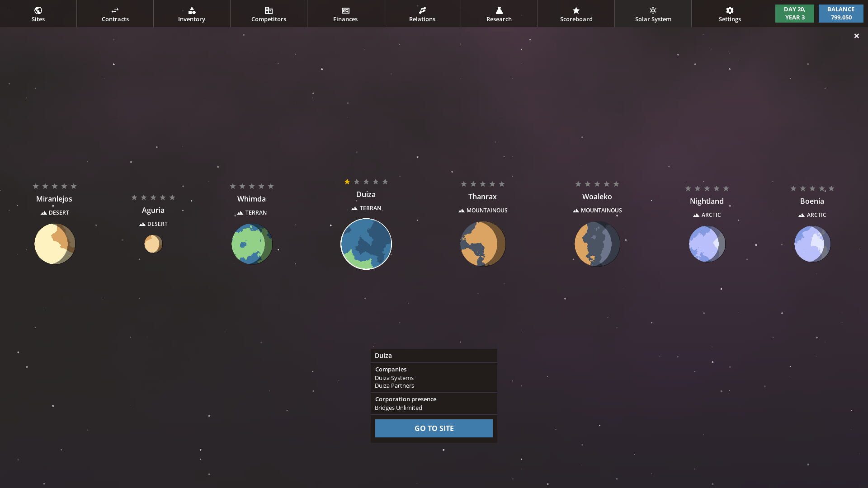868x488 pixels.
Task: Open the Relations screen
Action: pyautogui.click(x=422, y=14)
